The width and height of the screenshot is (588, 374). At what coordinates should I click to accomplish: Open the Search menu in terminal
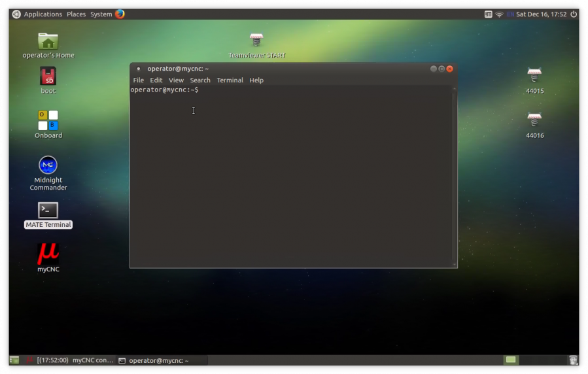click(x=200, y=80)
